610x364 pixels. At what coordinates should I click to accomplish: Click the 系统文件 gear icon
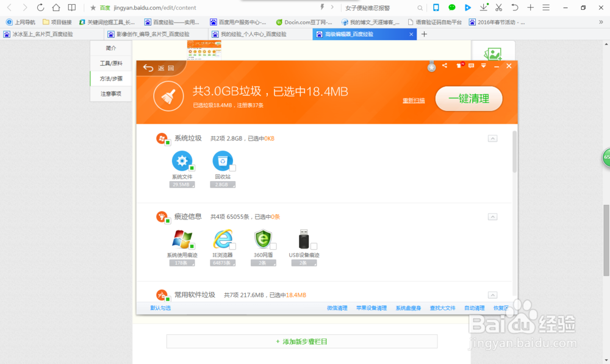(x=182, y=160)
